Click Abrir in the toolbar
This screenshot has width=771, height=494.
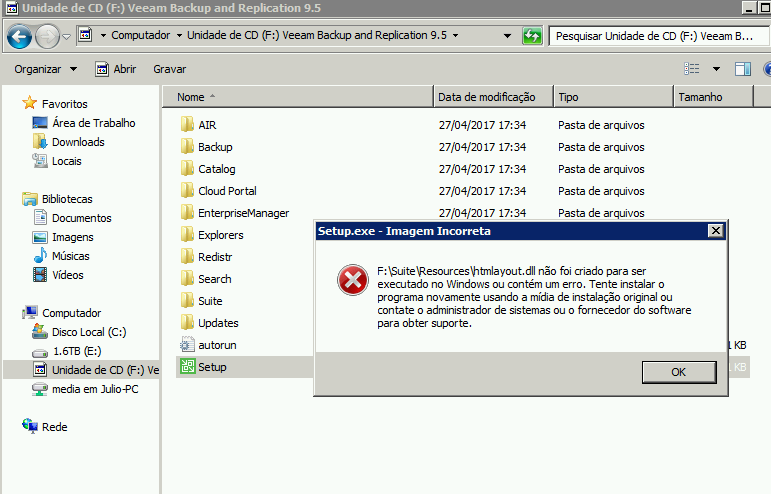click(116, 69)
